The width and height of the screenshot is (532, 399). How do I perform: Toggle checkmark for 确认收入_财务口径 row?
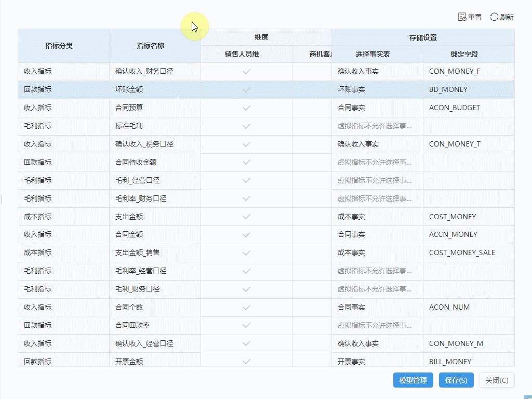point(247,72)
